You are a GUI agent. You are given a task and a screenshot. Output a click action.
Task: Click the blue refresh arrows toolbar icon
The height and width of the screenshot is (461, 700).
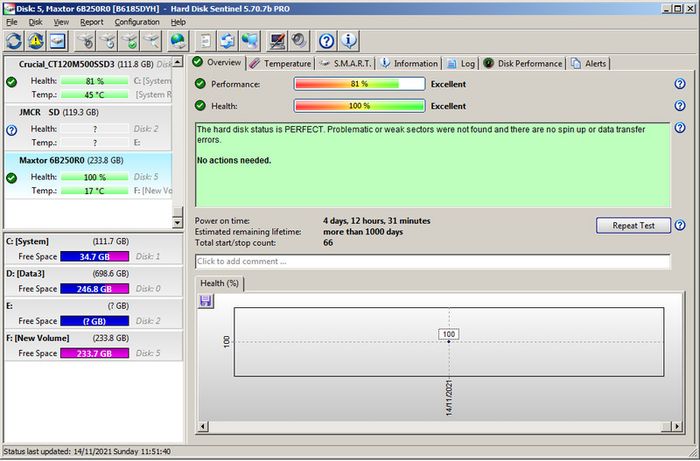(x=14, y=41)
